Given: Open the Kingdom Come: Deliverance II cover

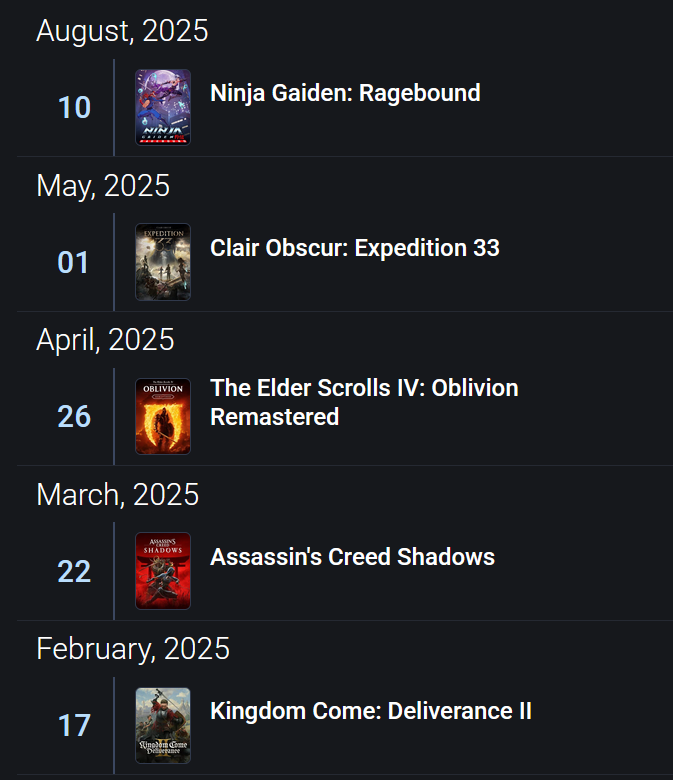Looking at the screenshot, I should (x=163, y=725).
